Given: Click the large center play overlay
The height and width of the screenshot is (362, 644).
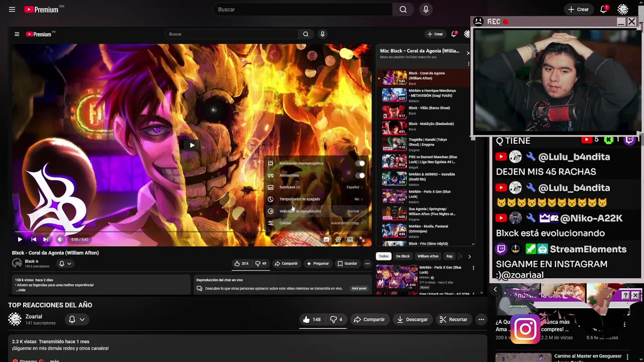Looking at the screenshot, I should coord(192,145).
